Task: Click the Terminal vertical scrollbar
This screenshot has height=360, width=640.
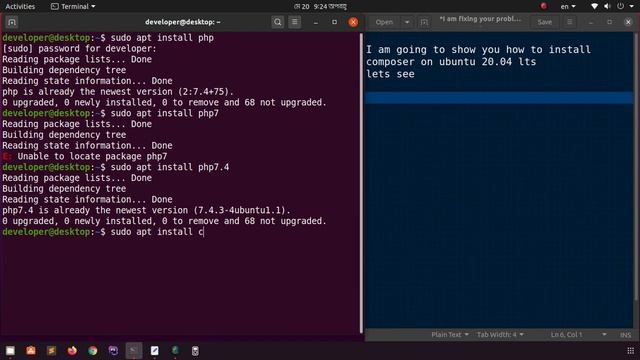Action: point(361,183)
